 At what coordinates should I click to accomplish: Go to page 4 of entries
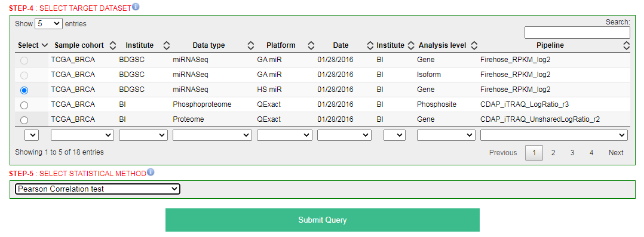click(x=591, y=153)
